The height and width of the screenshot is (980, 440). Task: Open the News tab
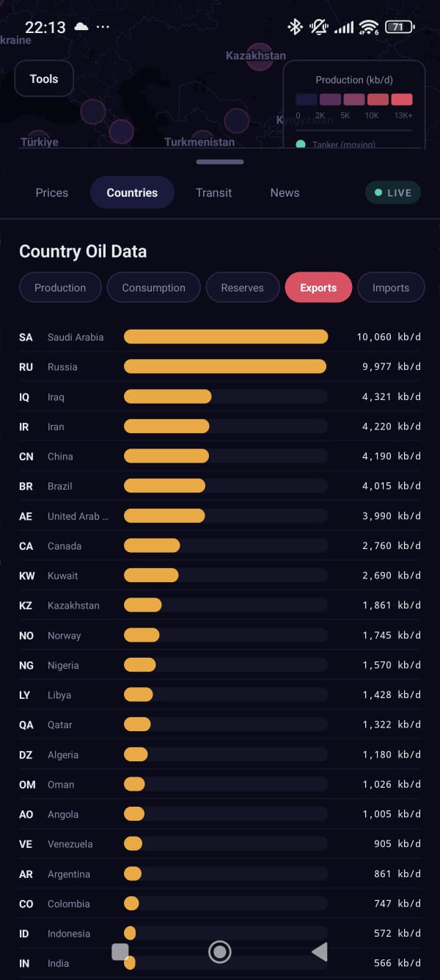point(285,192)
